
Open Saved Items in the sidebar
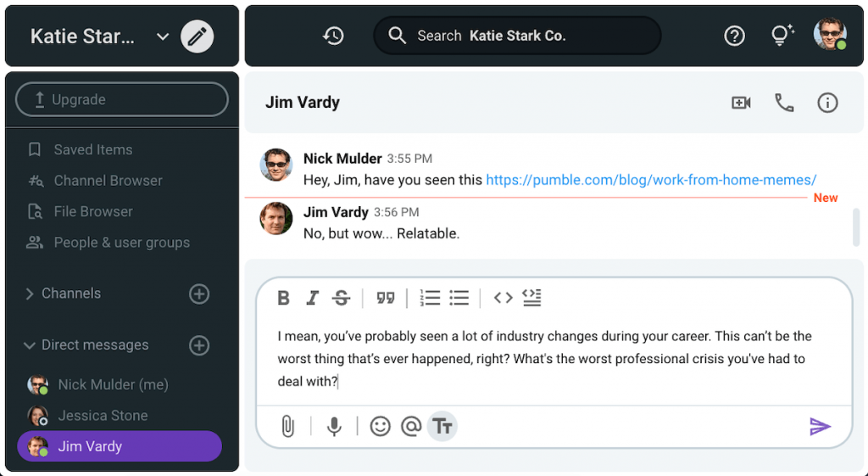tap(92, 149)
